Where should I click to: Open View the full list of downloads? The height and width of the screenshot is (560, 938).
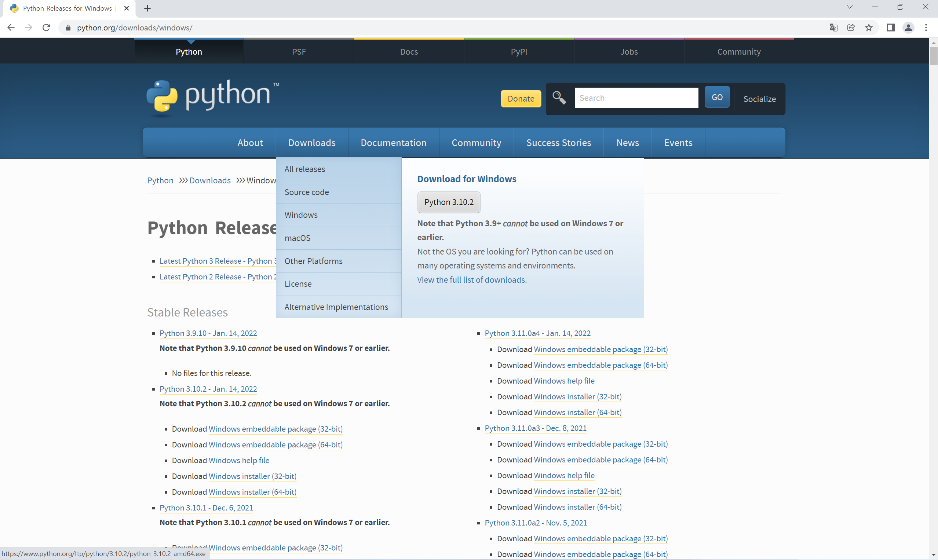[x=471, y=279]
